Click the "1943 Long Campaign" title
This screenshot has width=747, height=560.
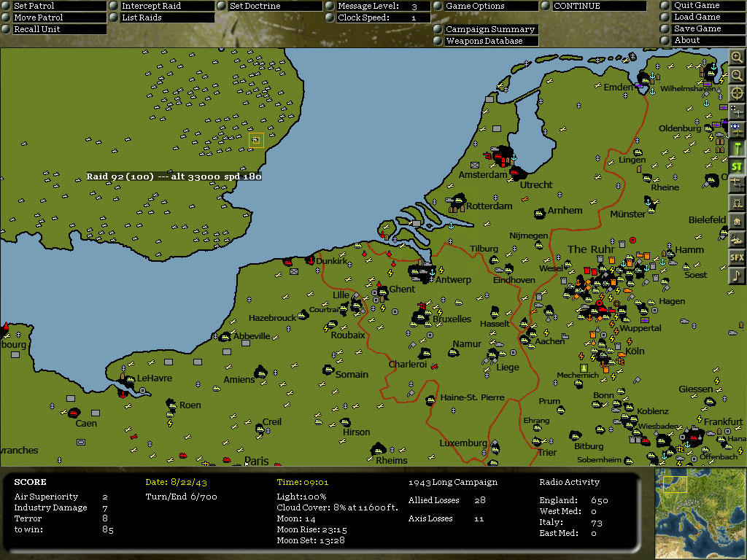coord(452,483)
